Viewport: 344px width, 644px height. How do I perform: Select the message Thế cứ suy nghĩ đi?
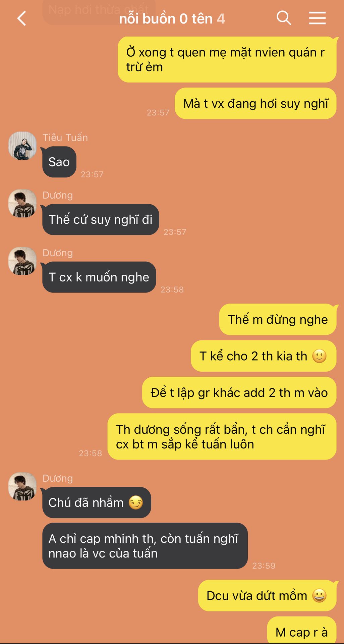[101, 220]
